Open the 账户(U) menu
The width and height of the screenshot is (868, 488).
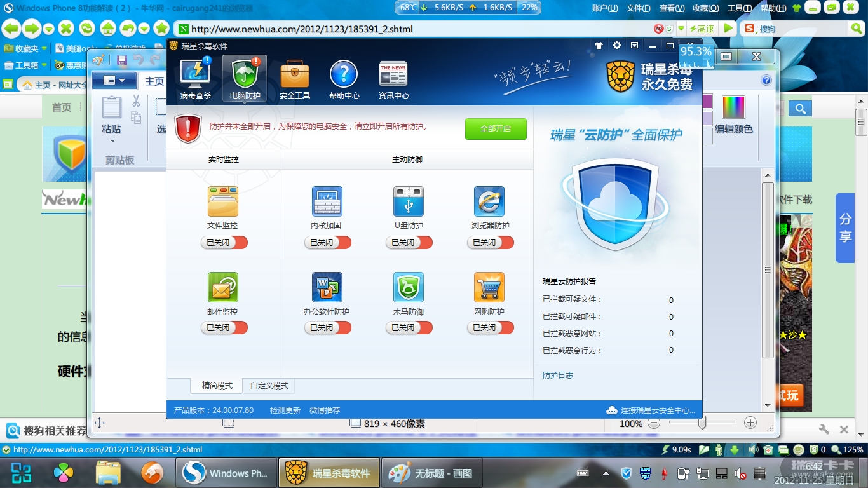(x=605, y=8)
